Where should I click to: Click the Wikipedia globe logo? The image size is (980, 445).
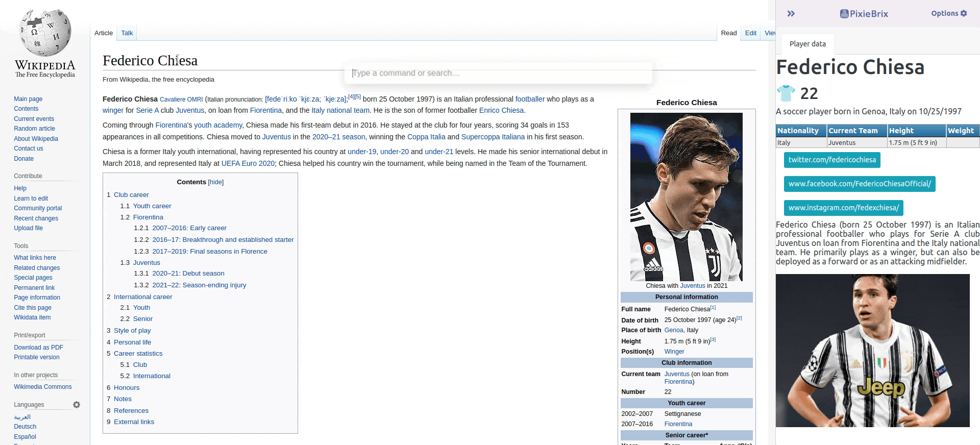pyautogui.click(x=45, y=33)
